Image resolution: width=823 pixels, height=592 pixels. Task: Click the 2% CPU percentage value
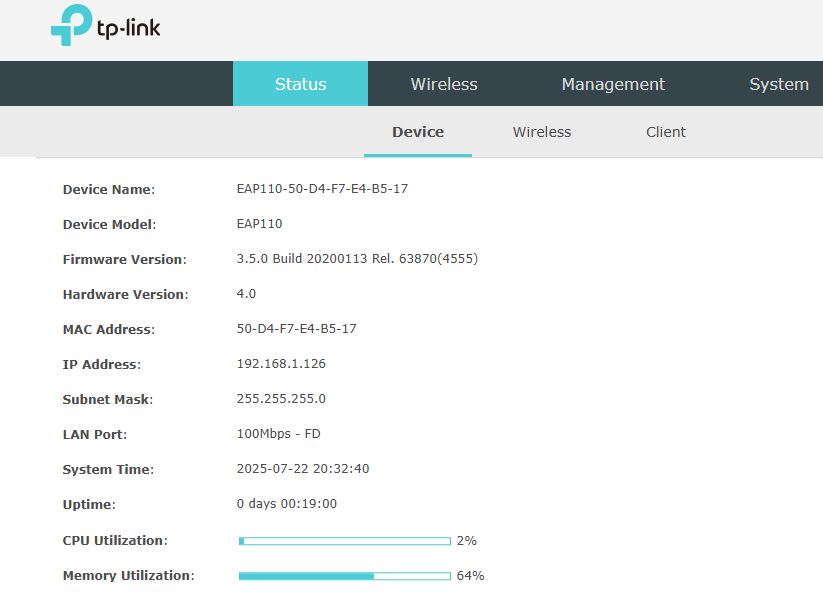pos(467,541)
